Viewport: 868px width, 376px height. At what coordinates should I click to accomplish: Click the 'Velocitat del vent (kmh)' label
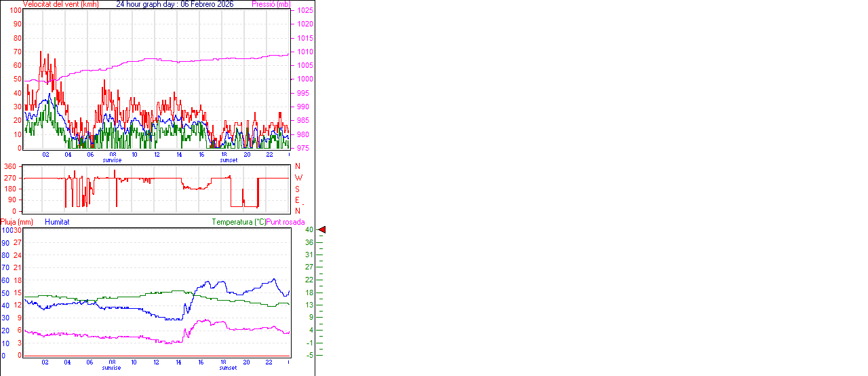tap(60, 4)
